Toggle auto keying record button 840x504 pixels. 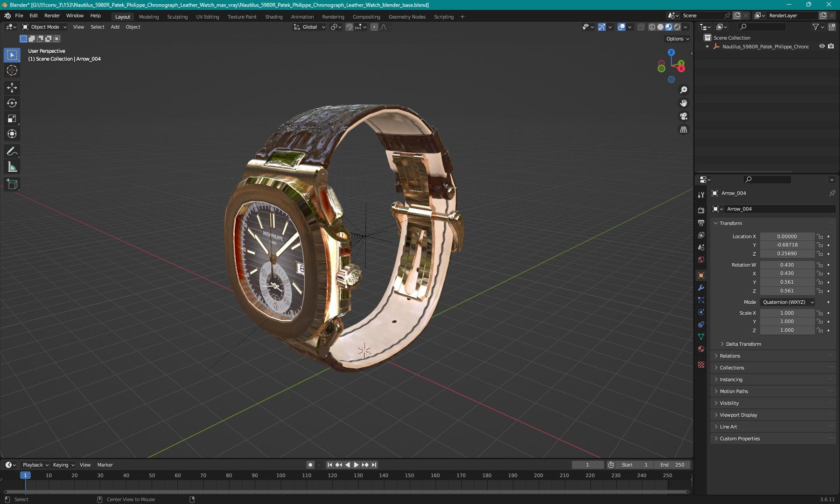pyautogui.click(x=310, y=465)
